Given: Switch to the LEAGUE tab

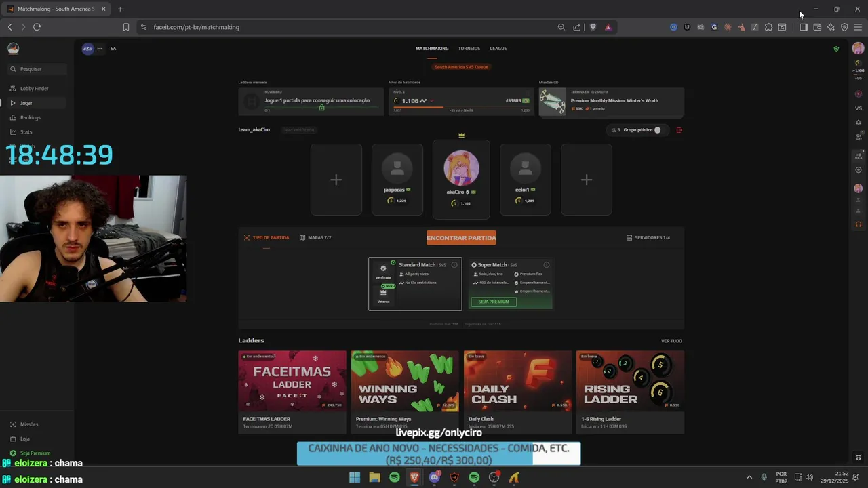Looking at the screenshot, I should tap(498, 49).
